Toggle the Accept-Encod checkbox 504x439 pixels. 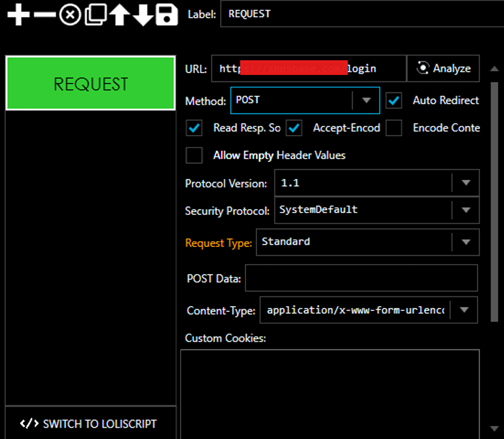pyautogui.click(x=294, y=128)
